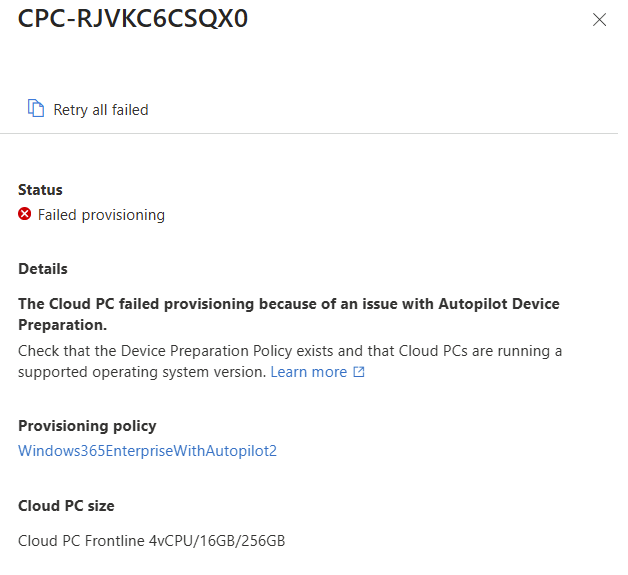Click the "Details" heading
The image size is (628, 575).
[43, 269]
